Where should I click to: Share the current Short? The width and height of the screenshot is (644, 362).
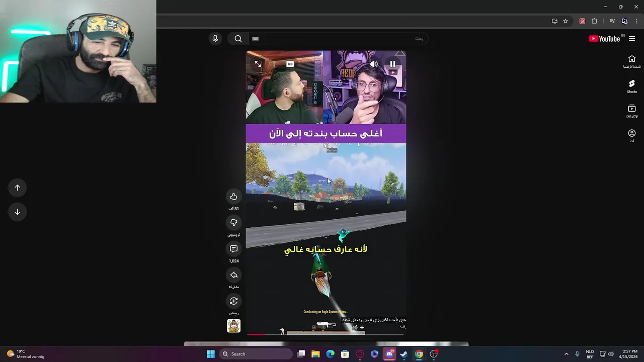pyautogui.click(x=233, y=275)
